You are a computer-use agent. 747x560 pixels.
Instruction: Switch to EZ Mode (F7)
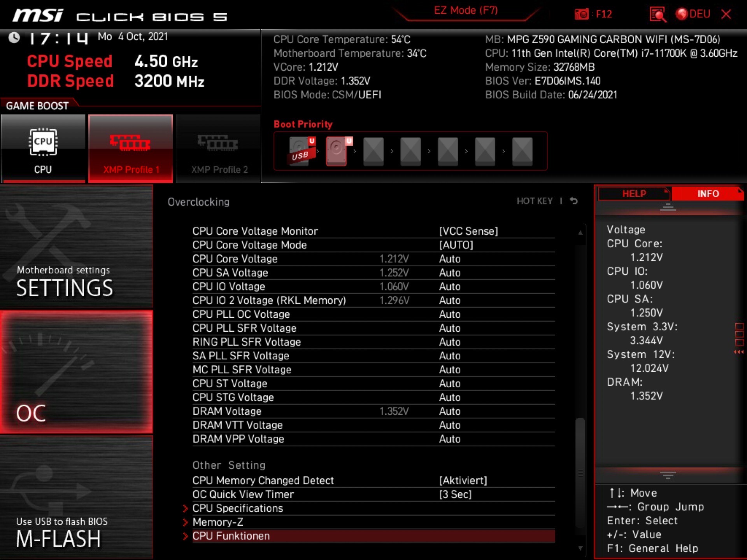coord(466,10)
